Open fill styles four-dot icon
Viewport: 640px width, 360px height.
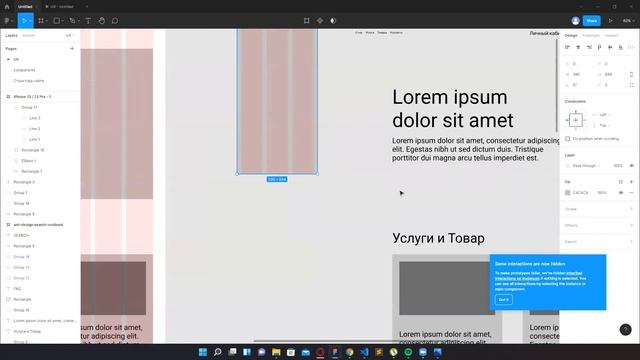click(621, 182)
